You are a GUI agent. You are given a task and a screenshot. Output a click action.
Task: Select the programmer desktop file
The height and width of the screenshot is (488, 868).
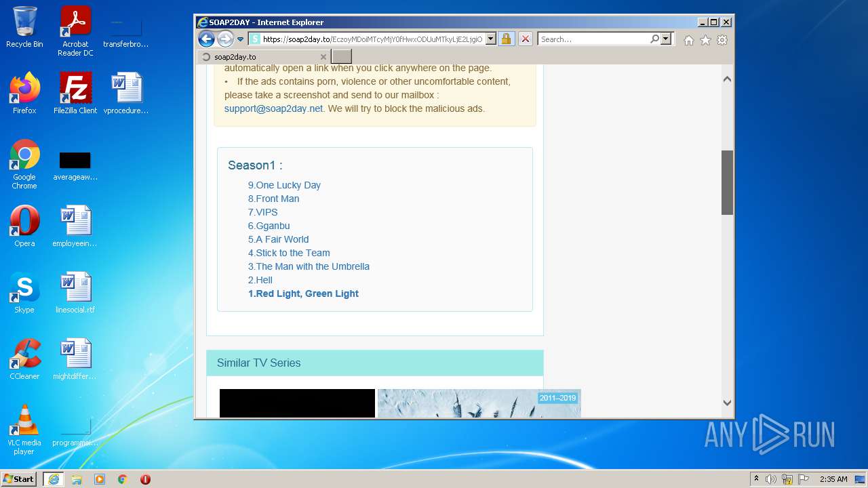75,432
